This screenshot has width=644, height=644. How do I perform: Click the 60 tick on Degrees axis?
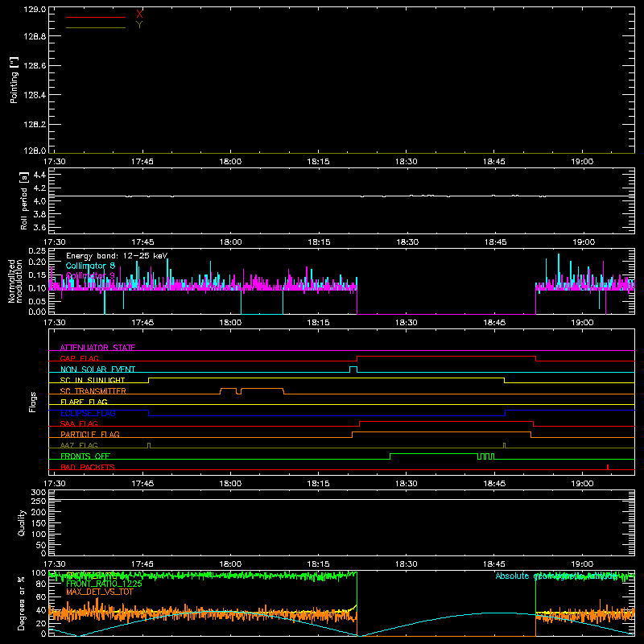click(x=42, y=597)
